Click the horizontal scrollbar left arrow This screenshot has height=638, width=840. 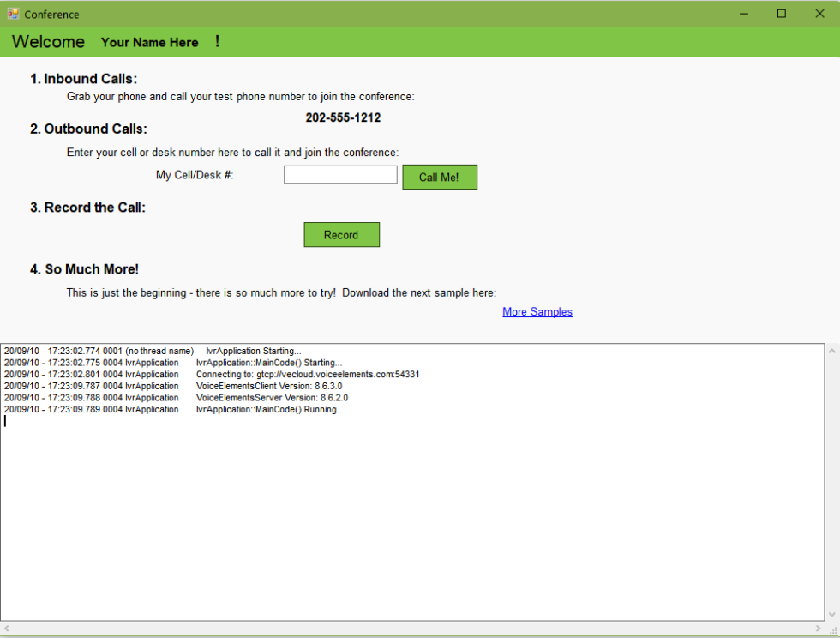coord(7,629)
